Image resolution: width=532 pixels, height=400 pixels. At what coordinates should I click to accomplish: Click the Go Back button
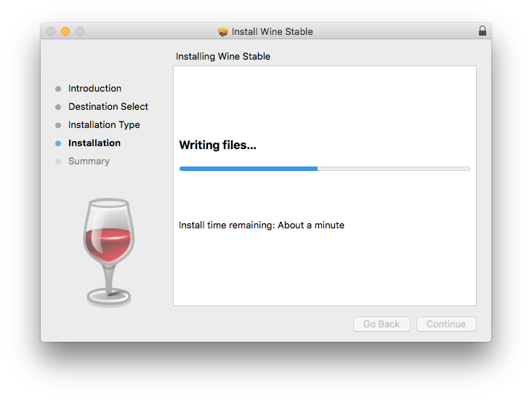(382, 324)
